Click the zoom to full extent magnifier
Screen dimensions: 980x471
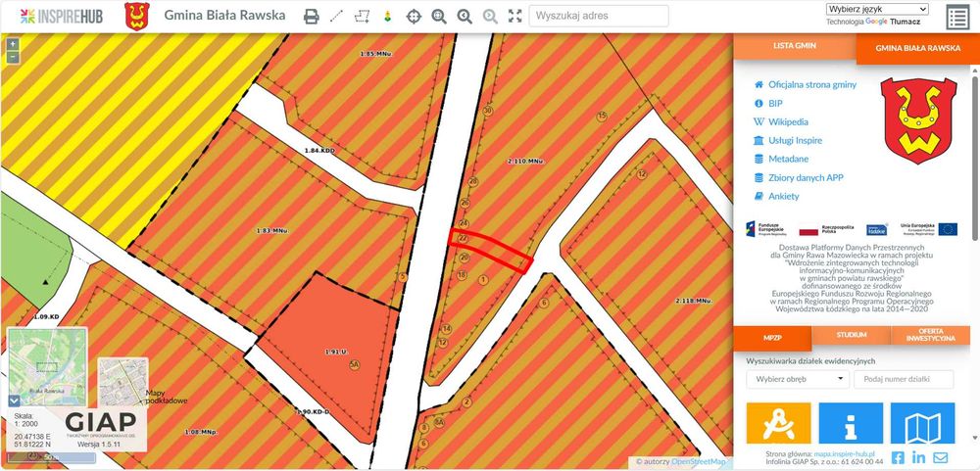pos(439,17)
